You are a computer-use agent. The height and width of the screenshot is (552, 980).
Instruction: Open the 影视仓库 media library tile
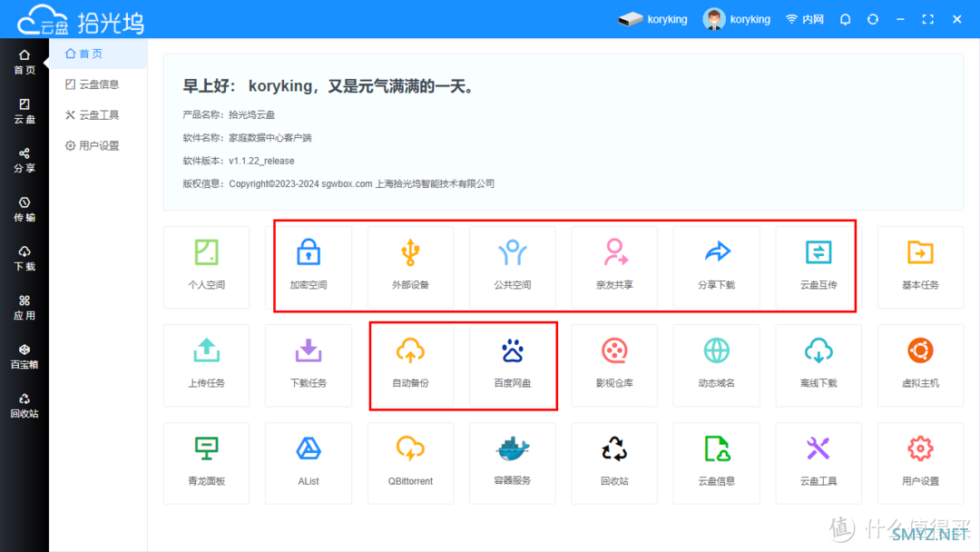pos(614,365)
